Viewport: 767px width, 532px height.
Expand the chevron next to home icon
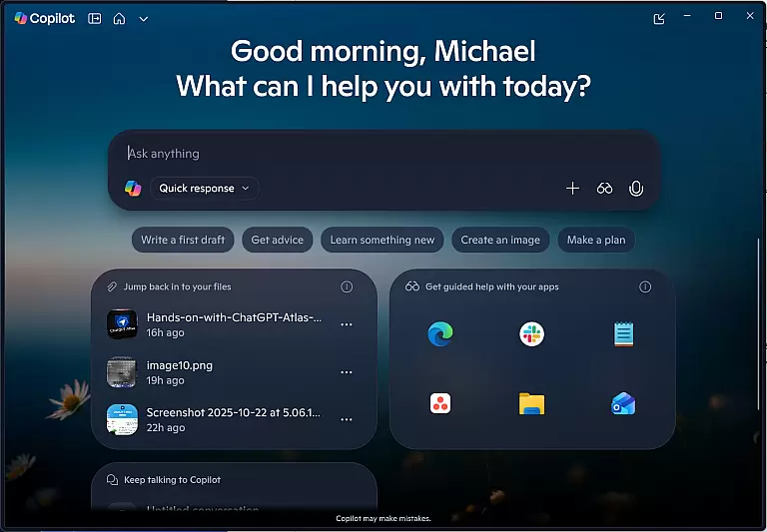point(144,18)
